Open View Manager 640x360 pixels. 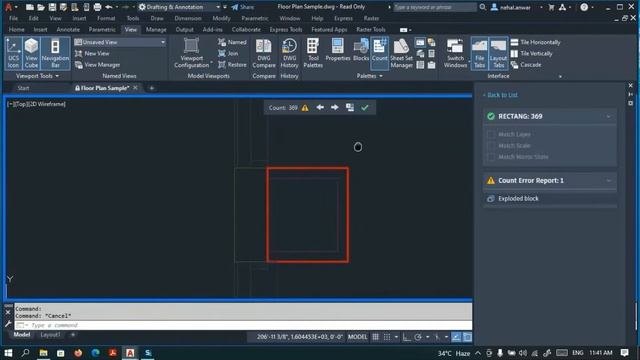click(98, 64)
